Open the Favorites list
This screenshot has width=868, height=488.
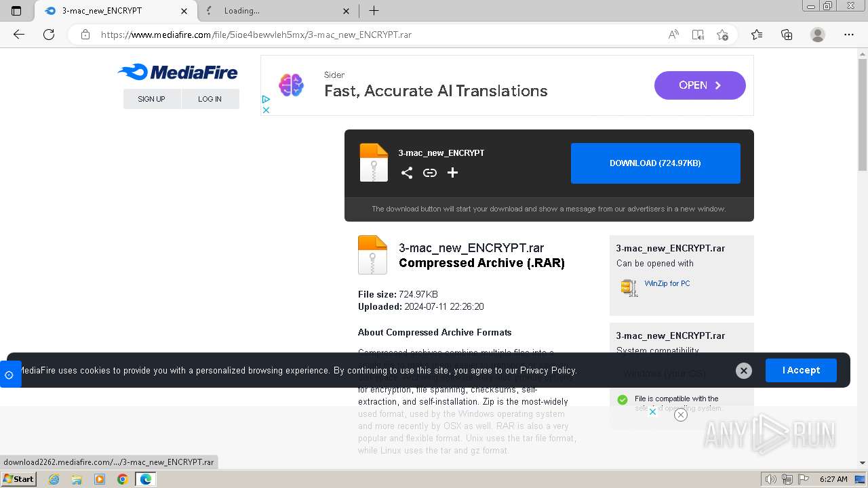[757, 35]
